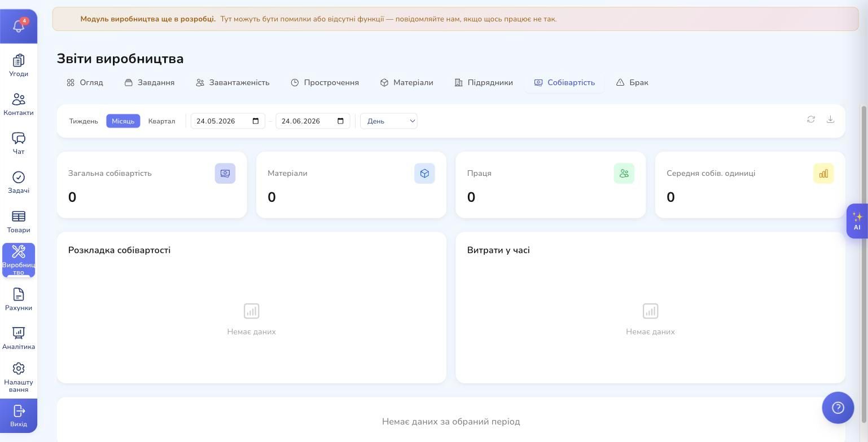This screenshot has height=442, width=868.
Task: Open calendar picker for start date 24.05.2026
Action: point(256,121)
